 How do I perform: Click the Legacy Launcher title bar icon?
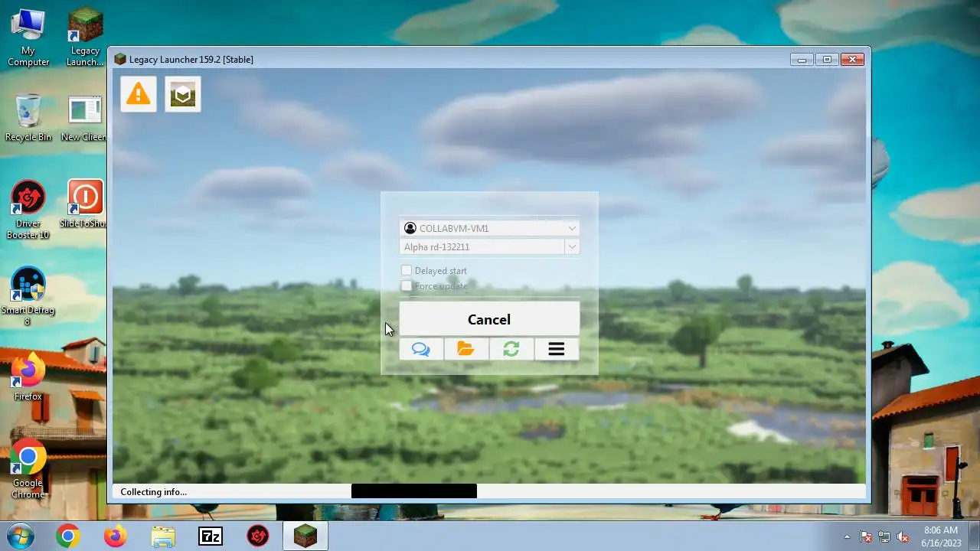120,59
